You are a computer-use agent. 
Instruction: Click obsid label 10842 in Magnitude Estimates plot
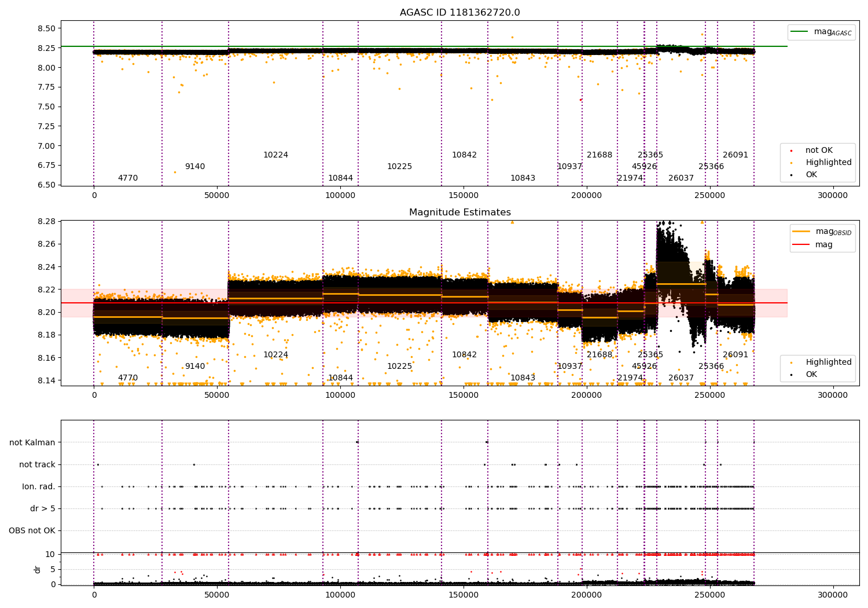coord(464,355)
